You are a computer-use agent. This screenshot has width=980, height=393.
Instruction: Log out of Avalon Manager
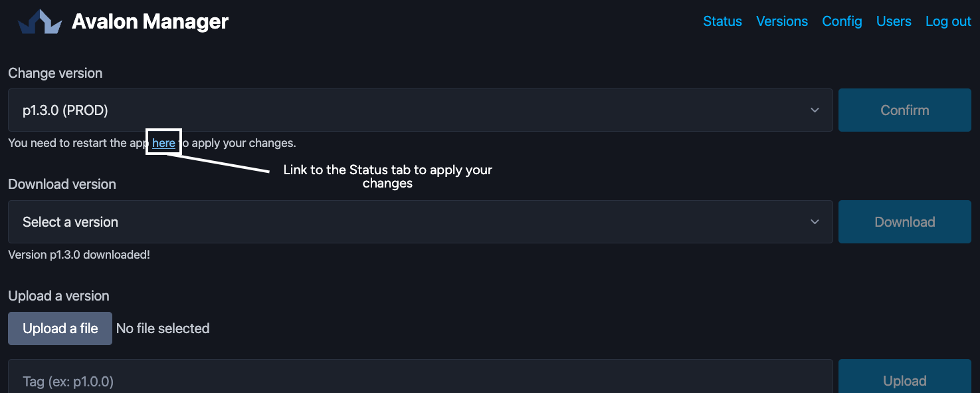click(x=948, y=21)
